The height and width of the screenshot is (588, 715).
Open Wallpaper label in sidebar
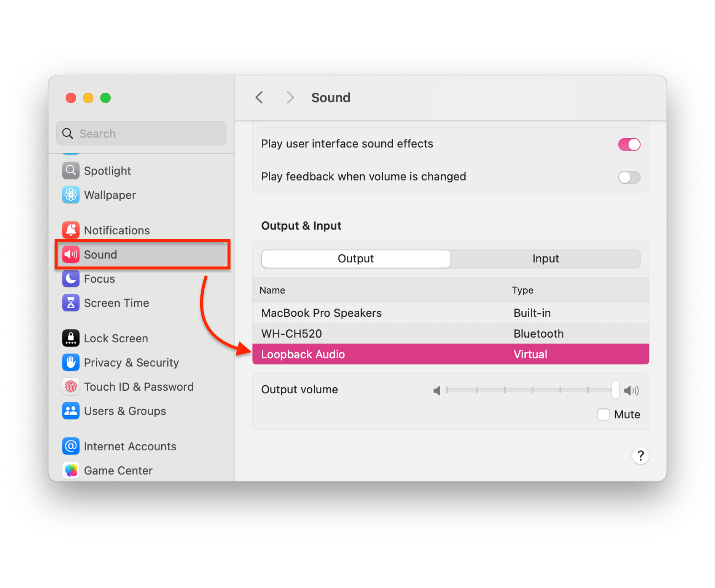pos(110,195)
